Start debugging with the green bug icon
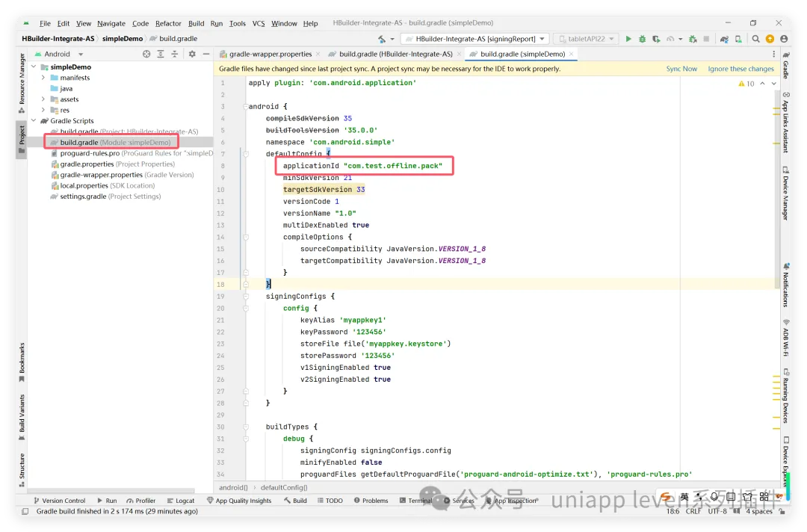The image size is (807, 532). (642, 39)
